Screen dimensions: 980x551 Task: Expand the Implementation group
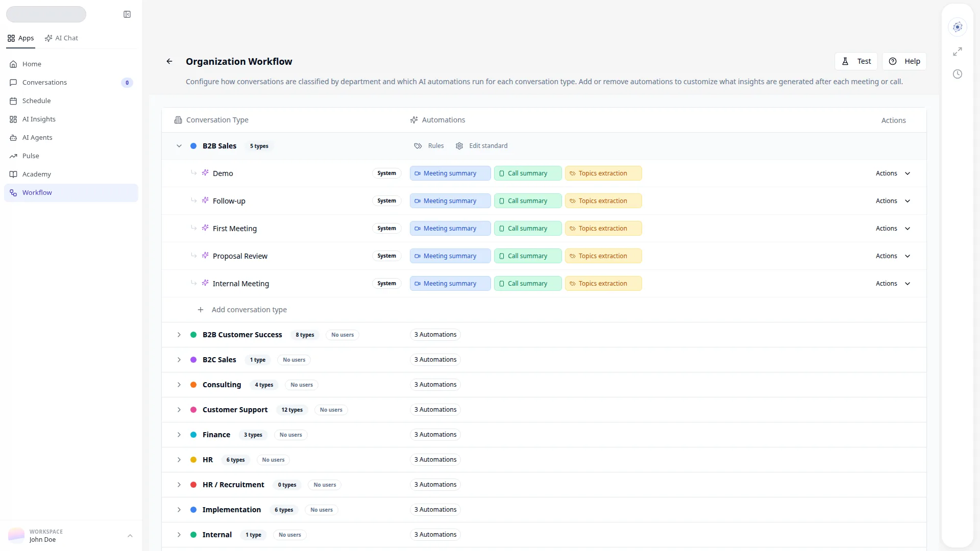[x=179, y=510]
